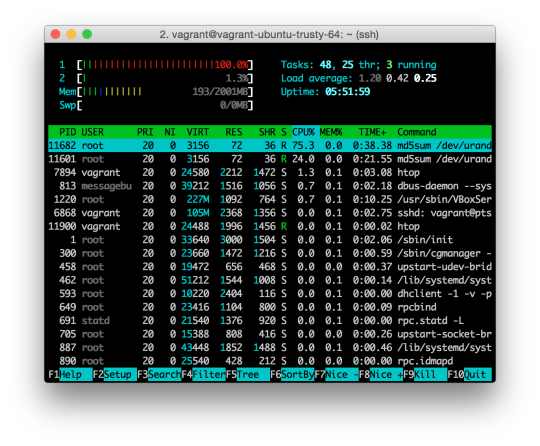Sort by the MEM% column header

[331, 132]
